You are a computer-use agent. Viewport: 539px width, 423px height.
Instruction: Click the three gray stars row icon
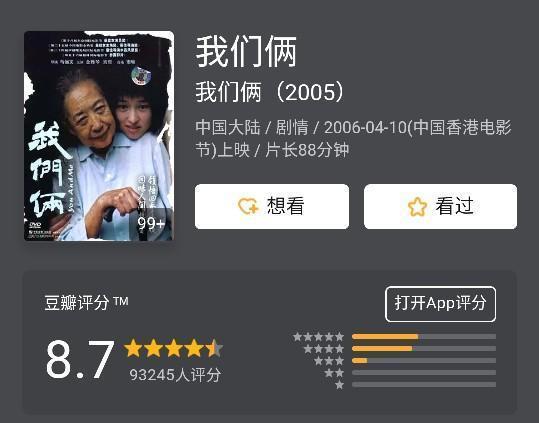tap(329, 361)
